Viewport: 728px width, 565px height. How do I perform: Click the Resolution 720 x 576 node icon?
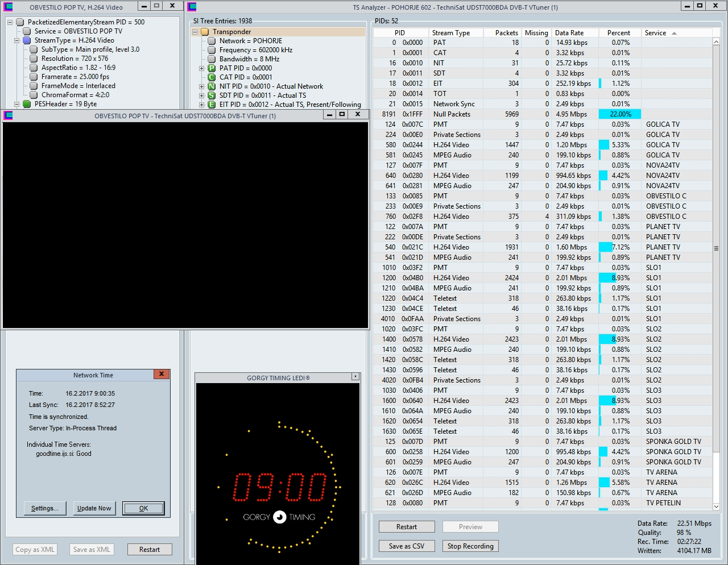click(x=34, y=59)
